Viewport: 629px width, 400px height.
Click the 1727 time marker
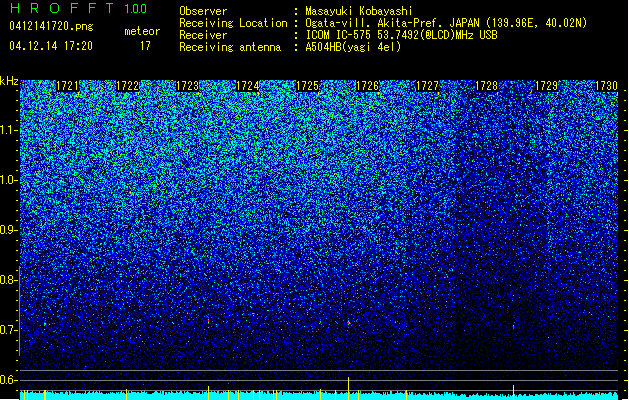click(x=427, y=86)
